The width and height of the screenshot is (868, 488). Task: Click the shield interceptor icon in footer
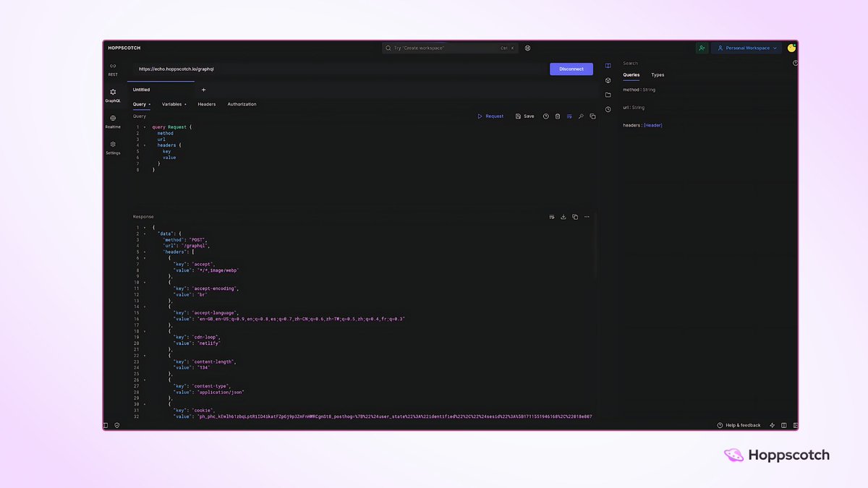(x=117, y=425)
